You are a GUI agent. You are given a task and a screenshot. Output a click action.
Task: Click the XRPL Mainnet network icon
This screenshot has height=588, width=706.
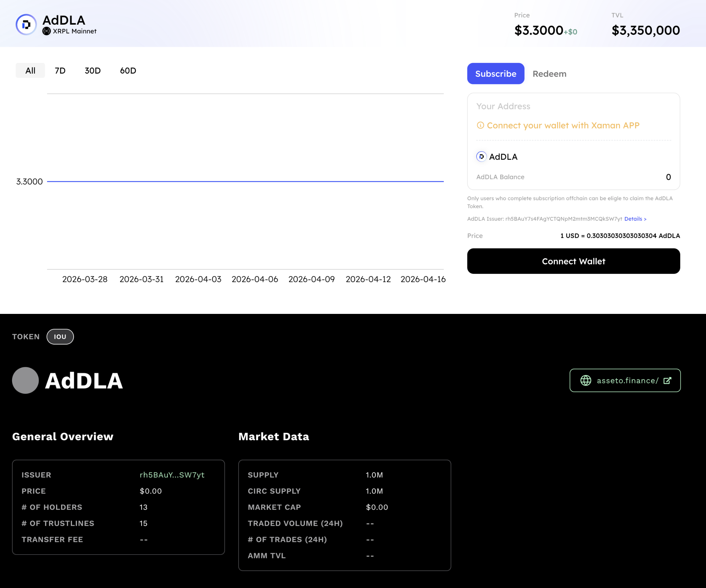[x=46, y=31]
